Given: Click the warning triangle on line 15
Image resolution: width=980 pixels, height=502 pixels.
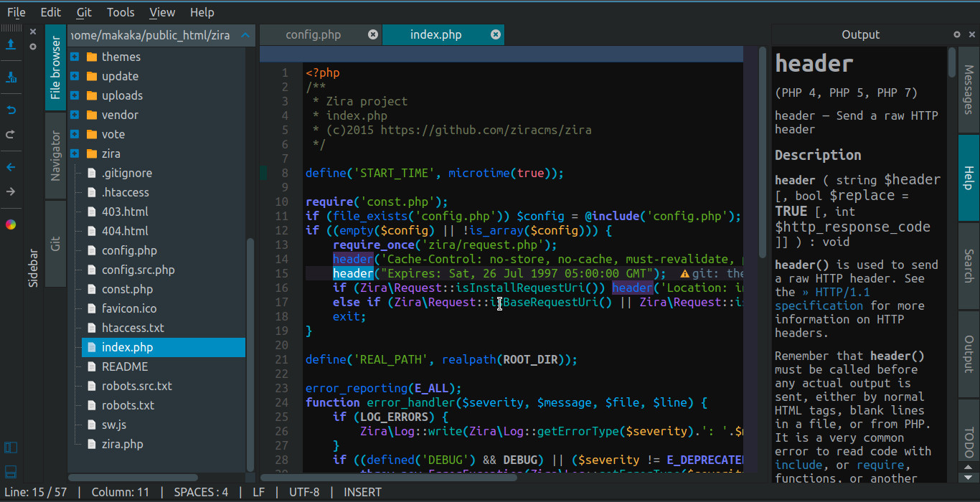Looking at the screenshot, I should click(x=685, y=273).
